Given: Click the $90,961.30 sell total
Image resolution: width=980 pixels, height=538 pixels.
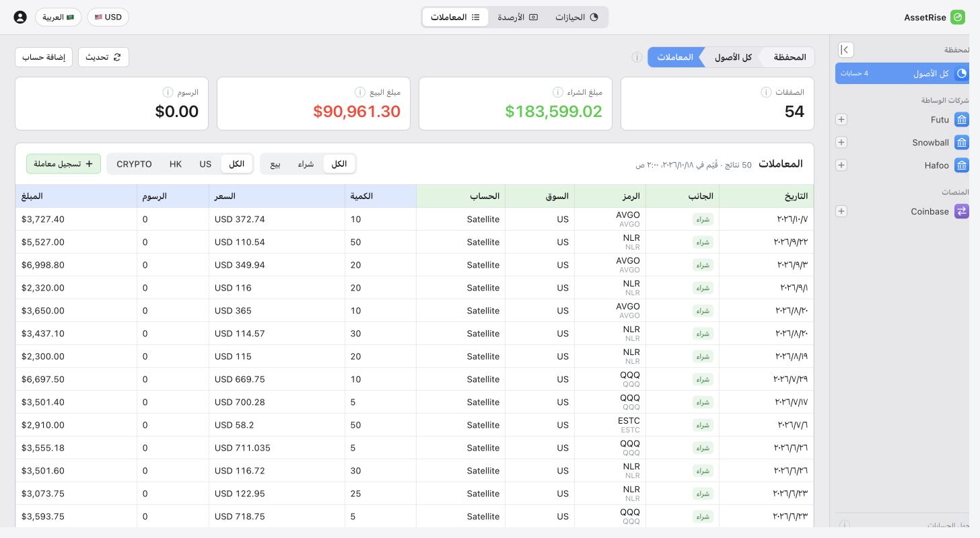Looking at the screenshot, I should pyautogui.click(x=357, y=112).
